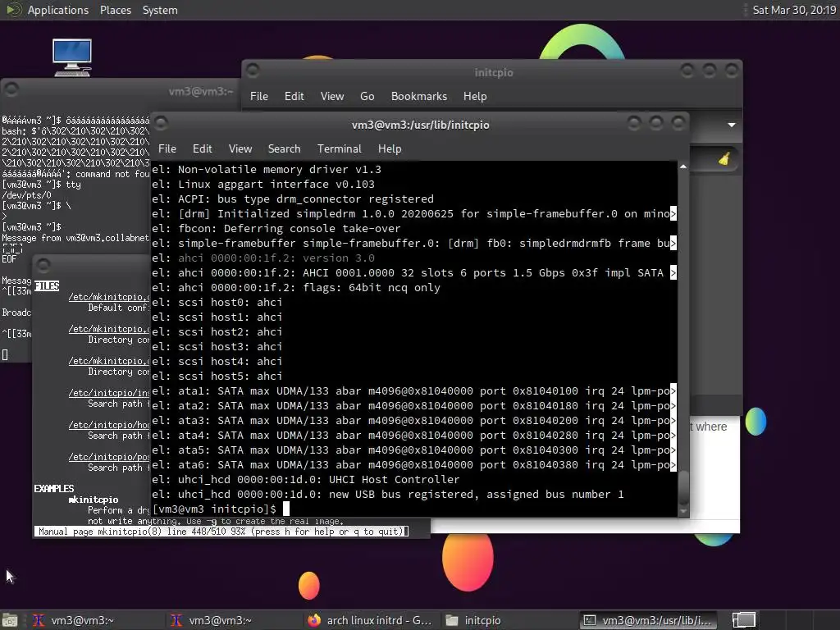The height and width of the screenshot is (630, 840).
Task: Open Bookmarks menu in initcpio file manager
Action: coord(419,97)
